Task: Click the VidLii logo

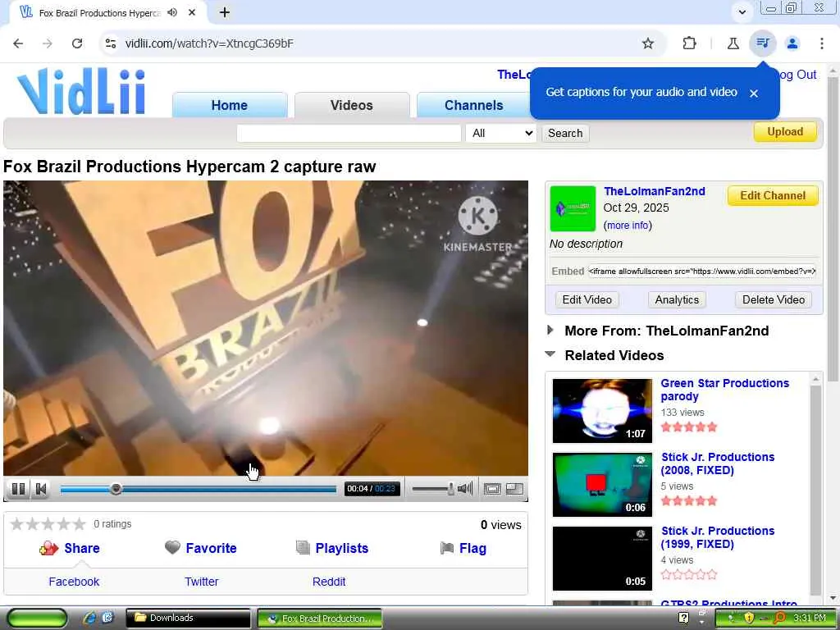Action: [81, 91]
